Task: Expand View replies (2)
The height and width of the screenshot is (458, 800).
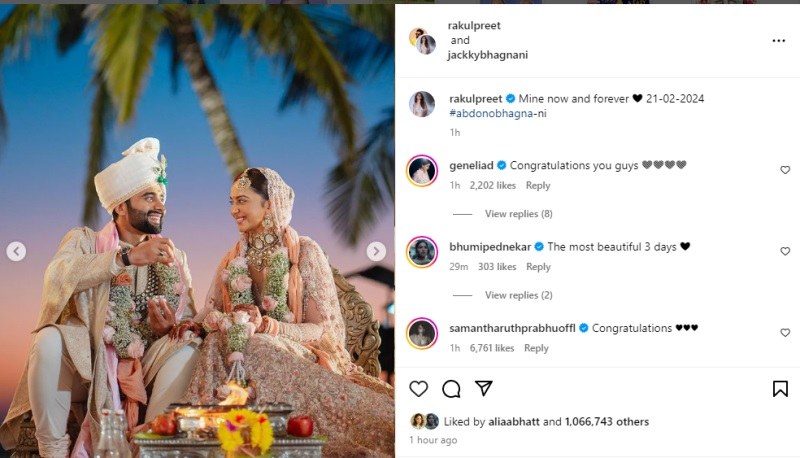Action: point(518,296)
